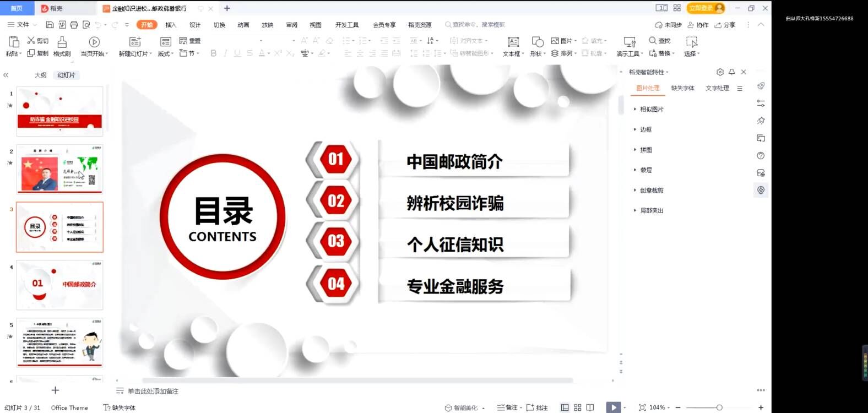
Task: Switch to the 大纲 outline tab
Action: point(41,75)
